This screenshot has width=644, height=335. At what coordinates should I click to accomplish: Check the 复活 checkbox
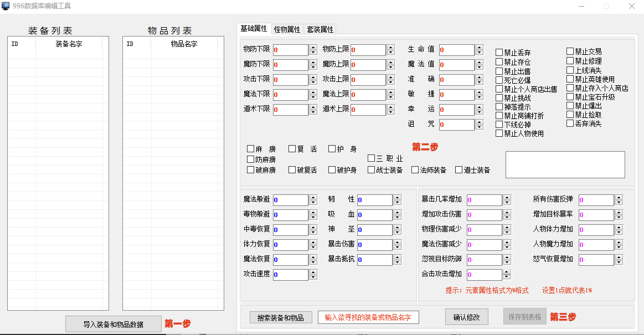click(x=292, y=148)
